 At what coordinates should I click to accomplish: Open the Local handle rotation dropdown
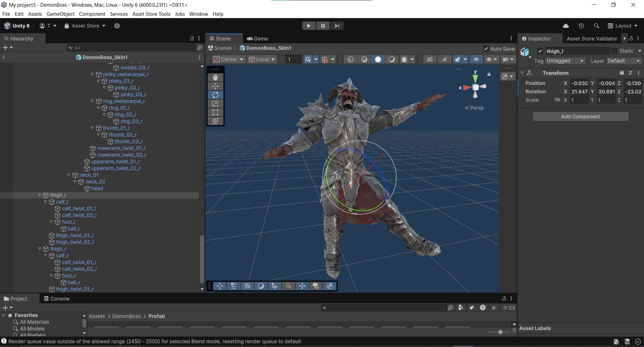[x=262, y=59]
